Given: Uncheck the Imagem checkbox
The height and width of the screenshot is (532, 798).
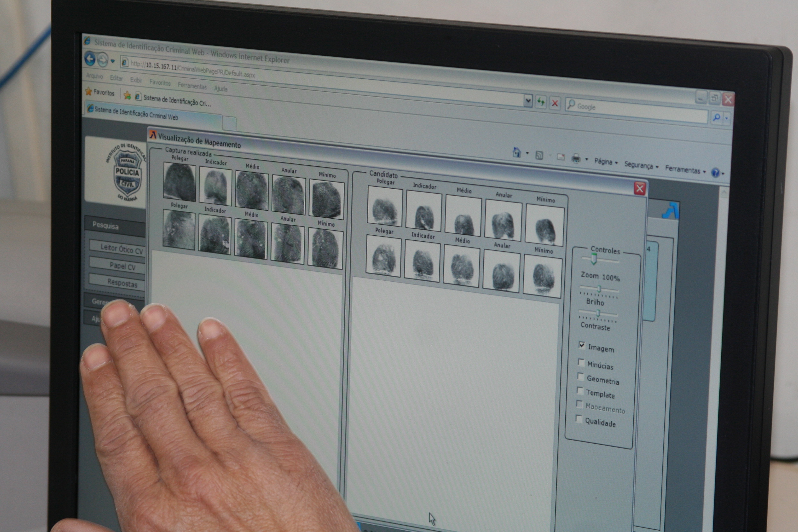Looking at the screenshot, I should click(x=582, y=345).
